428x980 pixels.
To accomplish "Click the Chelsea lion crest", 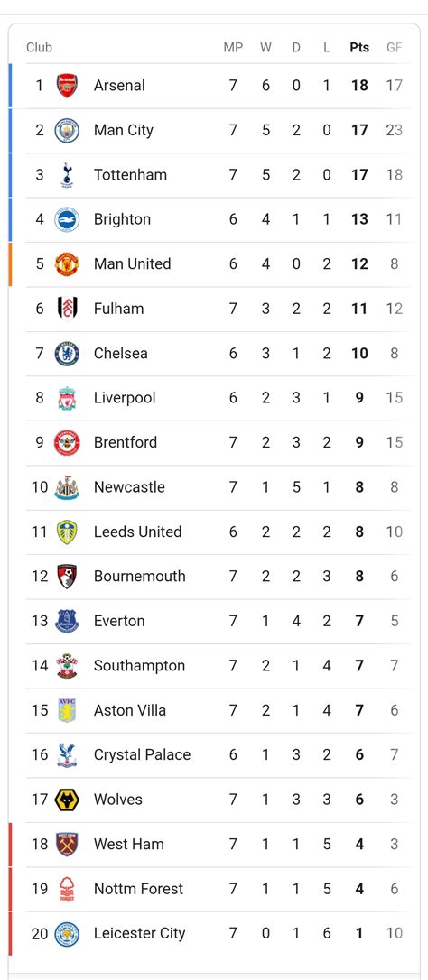I will click(x=67, y=353).
